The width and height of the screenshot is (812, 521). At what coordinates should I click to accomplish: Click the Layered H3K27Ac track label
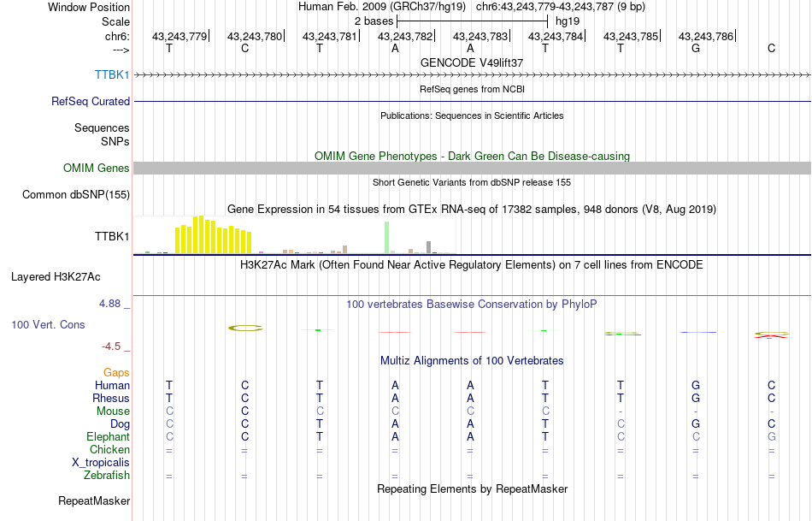(x=56, y=277)
